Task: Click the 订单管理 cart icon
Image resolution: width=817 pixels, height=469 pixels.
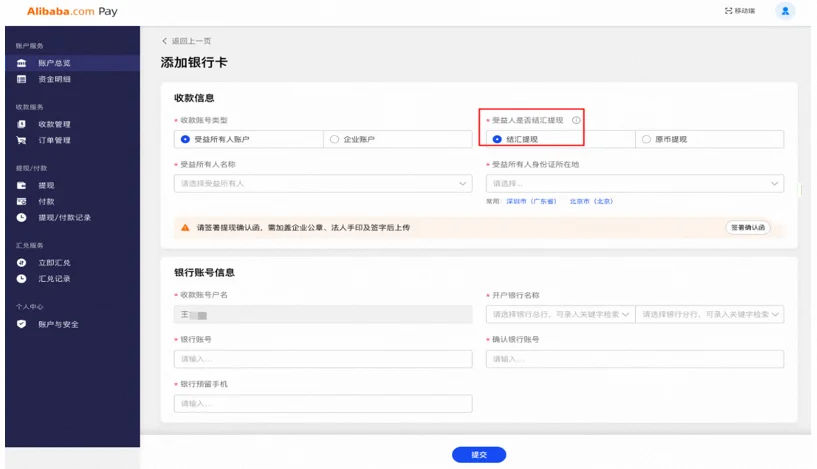Action: point(21,140)
